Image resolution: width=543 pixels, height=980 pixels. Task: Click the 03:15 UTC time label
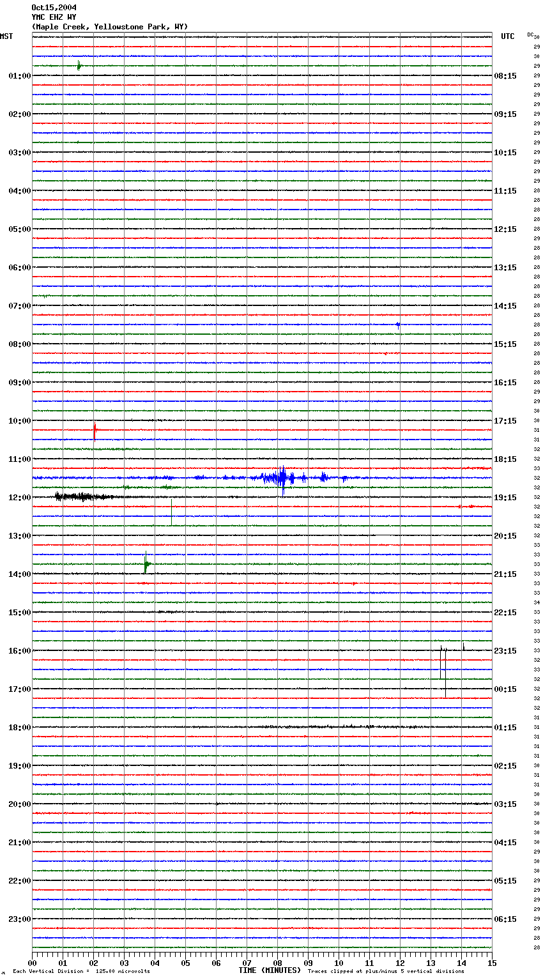coord(505,804)
